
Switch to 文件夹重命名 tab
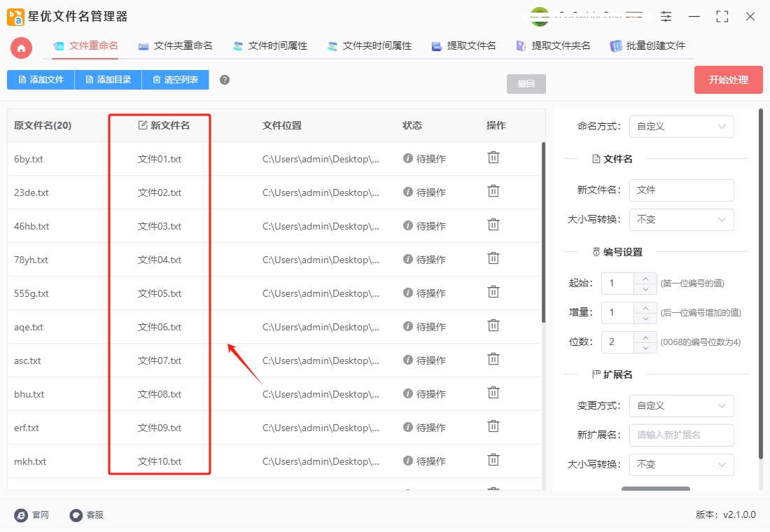[x=175, y=45]
